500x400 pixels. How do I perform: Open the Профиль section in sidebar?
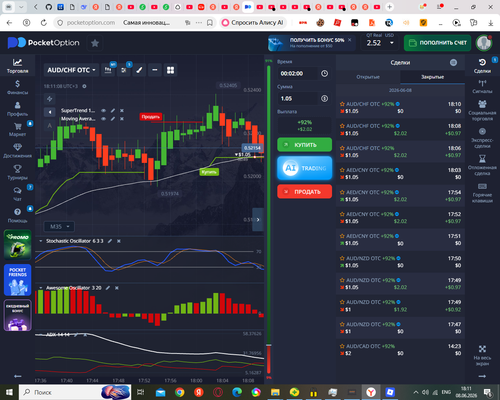click(17, 109)
